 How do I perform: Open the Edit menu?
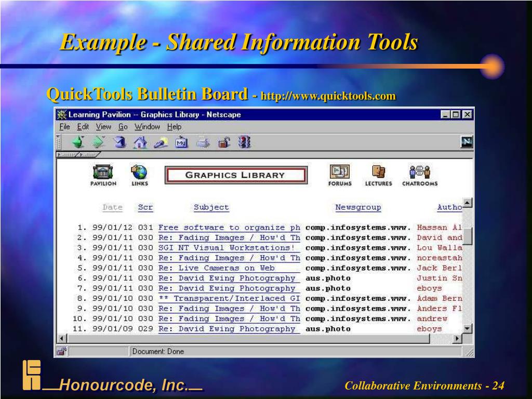83,127
